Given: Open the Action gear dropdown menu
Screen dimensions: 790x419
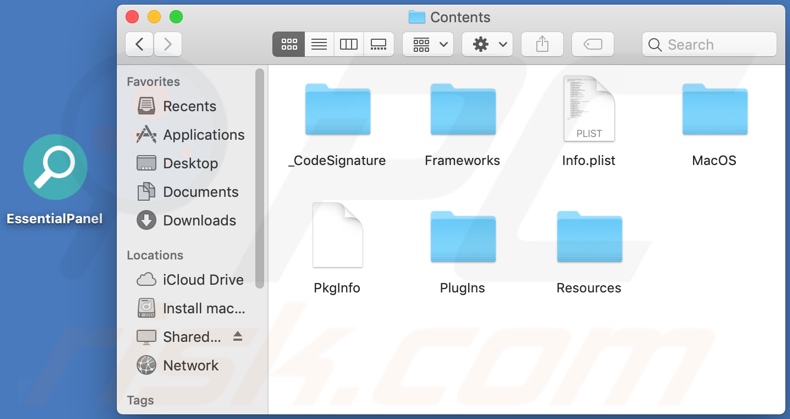Looking at the screenshot, I should pyautogui.click(x=490, y=44).
